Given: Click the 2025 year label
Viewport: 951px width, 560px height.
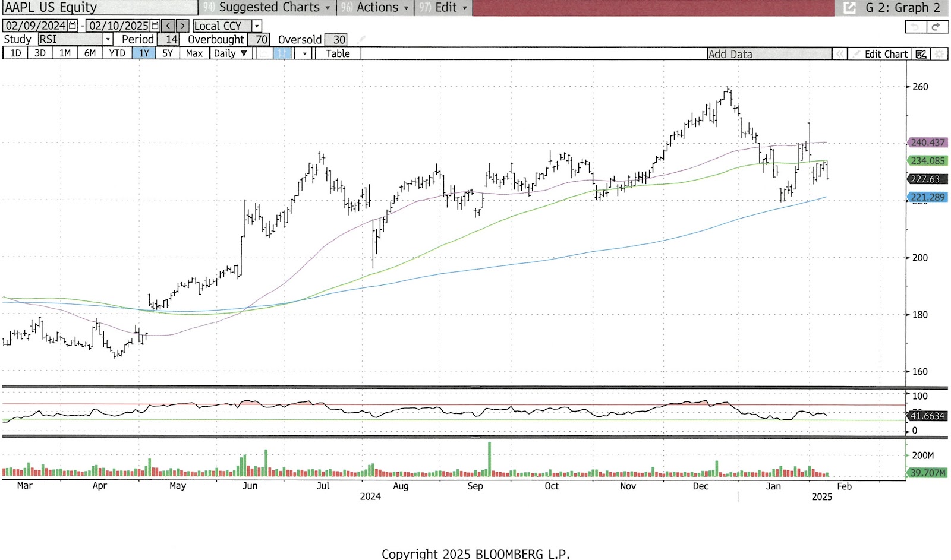Looking at the screenshot, I should pos(822,496).
